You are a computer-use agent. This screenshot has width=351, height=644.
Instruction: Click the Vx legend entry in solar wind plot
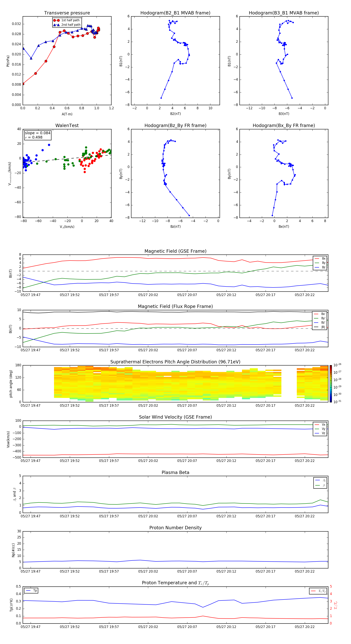click(320, 424)
